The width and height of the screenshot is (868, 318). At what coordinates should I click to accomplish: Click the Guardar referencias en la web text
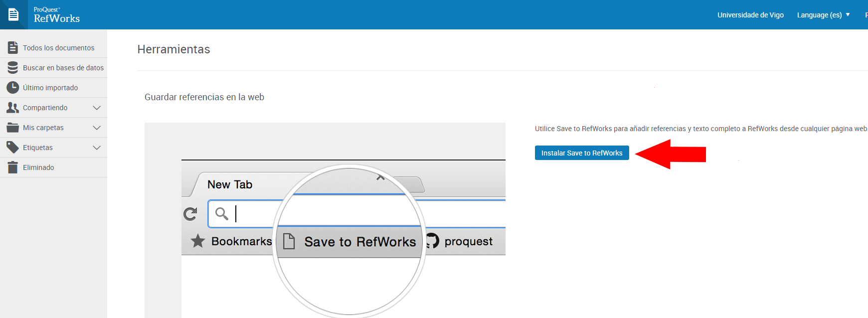coord(204,97)
